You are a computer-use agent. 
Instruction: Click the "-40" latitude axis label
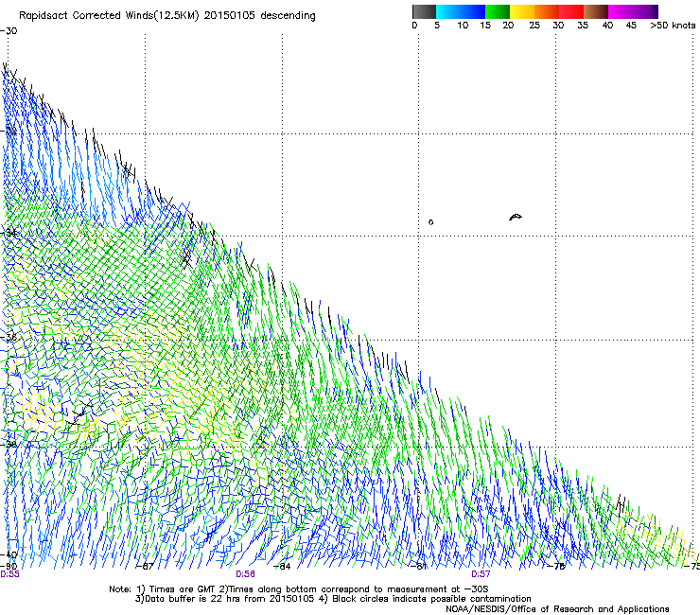(x=9, y=554)
